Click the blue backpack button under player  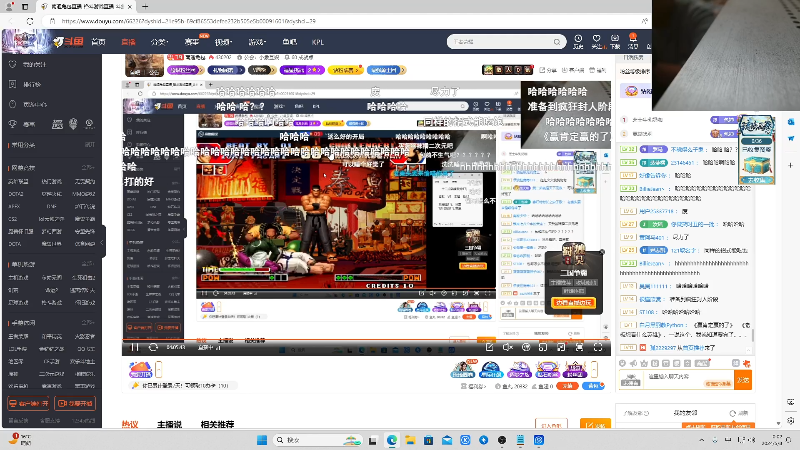[x=593, y=386]
